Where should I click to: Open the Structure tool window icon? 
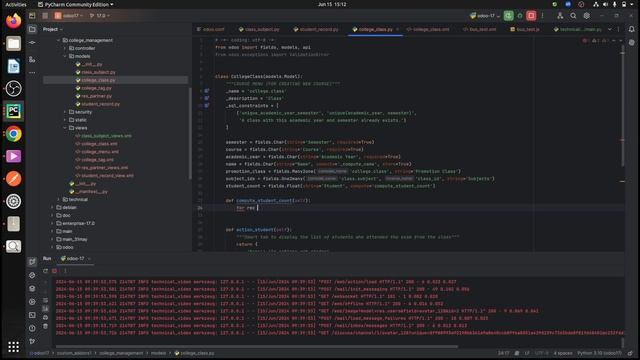tap(32, 60)
